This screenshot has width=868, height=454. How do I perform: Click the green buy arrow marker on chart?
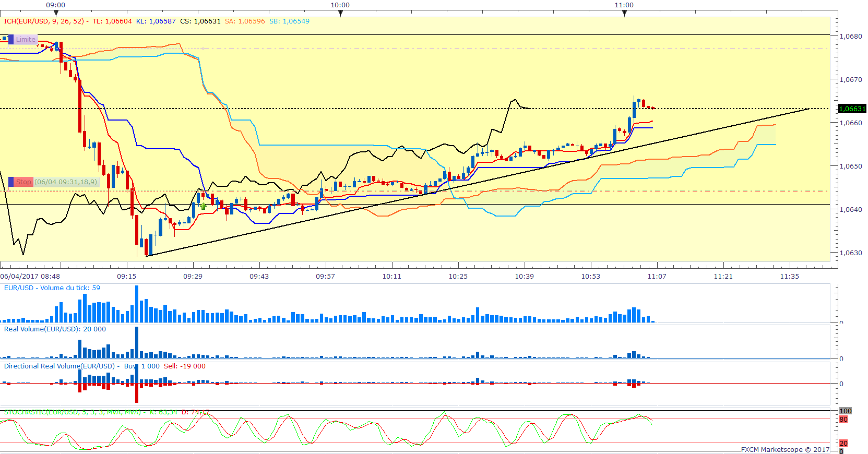(x=204, y=206)
